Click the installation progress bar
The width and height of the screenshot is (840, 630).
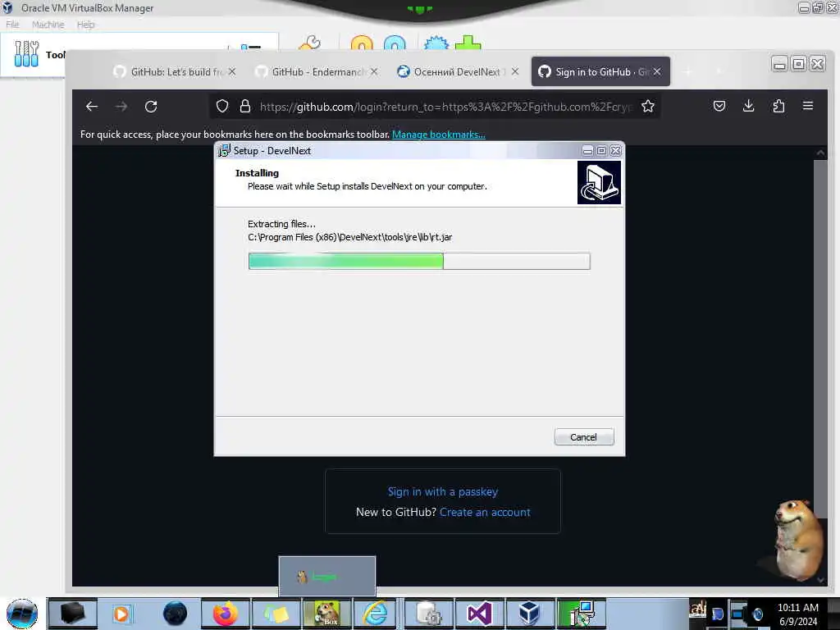click(x=419, y=261)
